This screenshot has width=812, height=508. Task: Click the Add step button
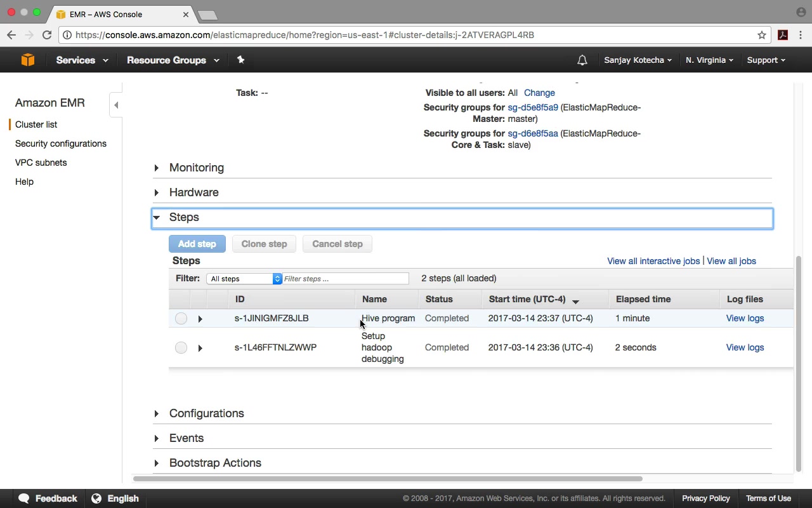tap(197, 244)
